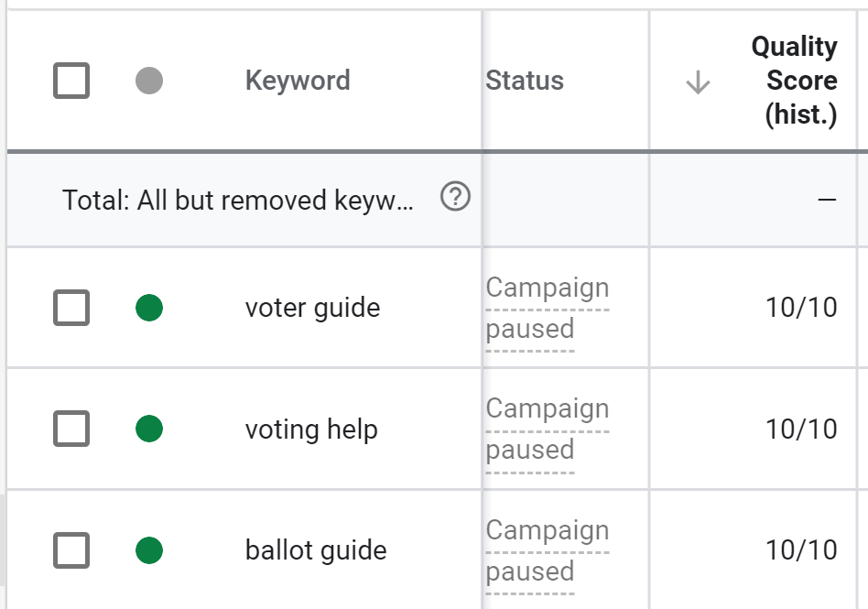Sort by Quality Score (hist.) header
The height and width of the screenshot is (609, 868).
(794, 81)
